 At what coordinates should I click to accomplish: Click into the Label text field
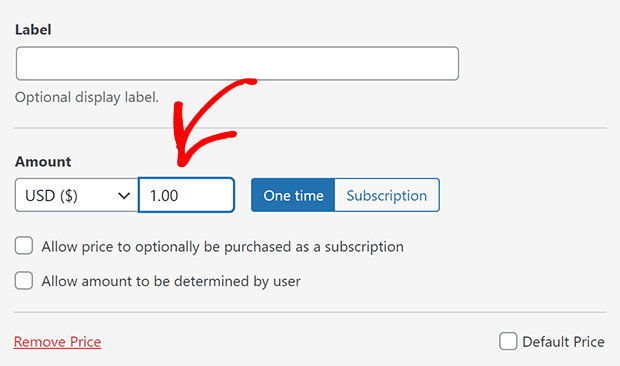click(x=237, y=64)
